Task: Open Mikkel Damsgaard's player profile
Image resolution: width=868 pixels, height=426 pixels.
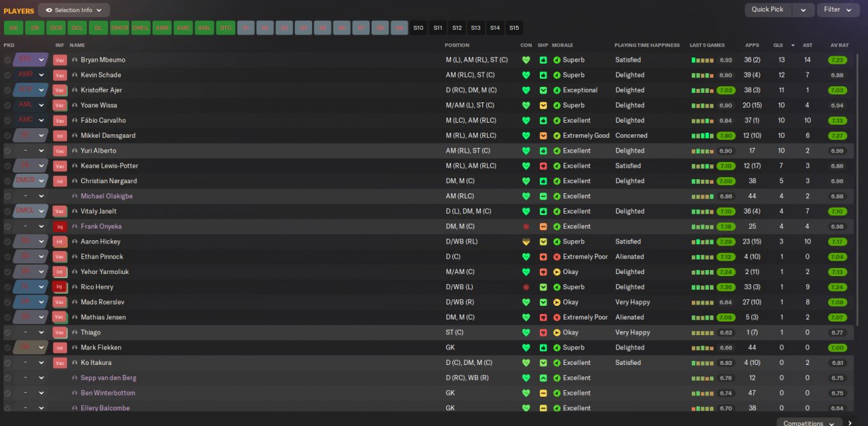Action: click(108, 136)
